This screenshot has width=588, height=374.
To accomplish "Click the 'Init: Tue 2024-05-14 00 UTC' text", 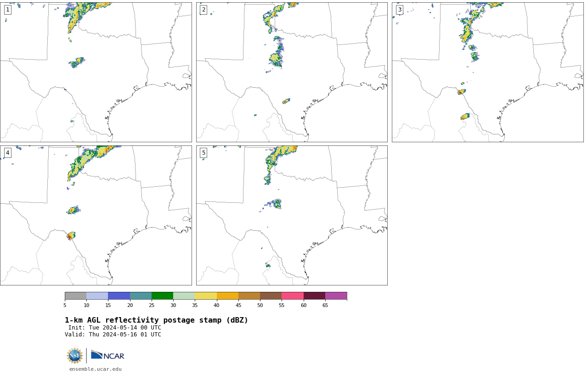I will 115,328.
